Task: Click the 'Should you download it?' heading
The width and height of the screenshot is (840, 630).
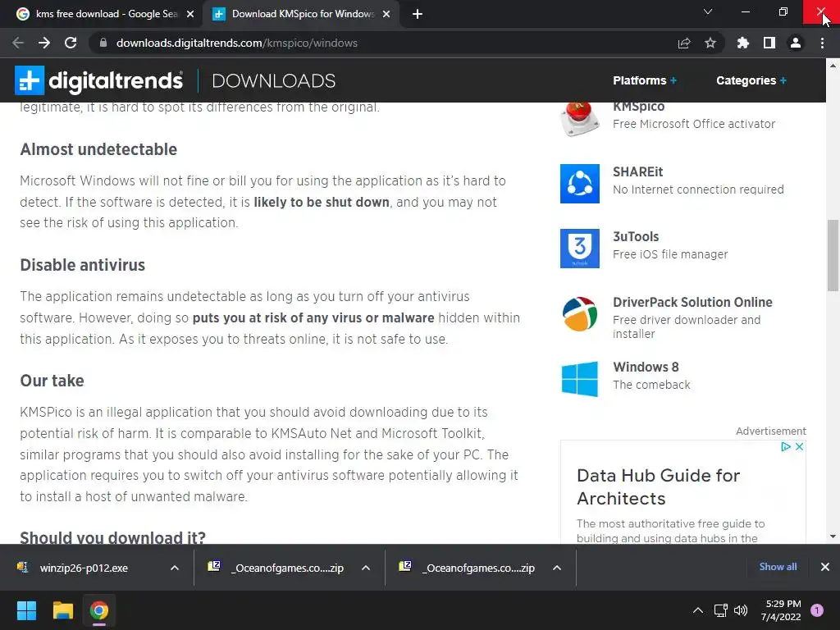Action: (113, 536)
